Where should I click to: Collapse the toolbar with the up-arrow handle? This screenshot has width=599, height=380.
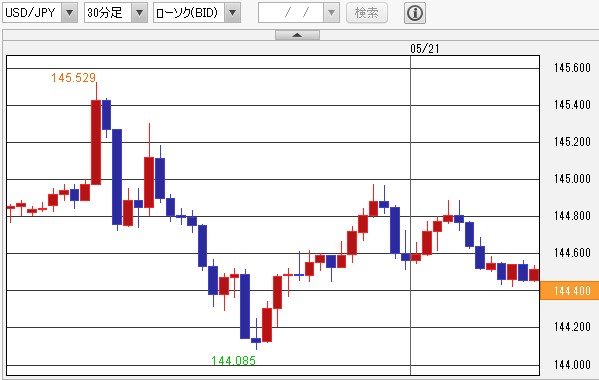coord(297,35)
